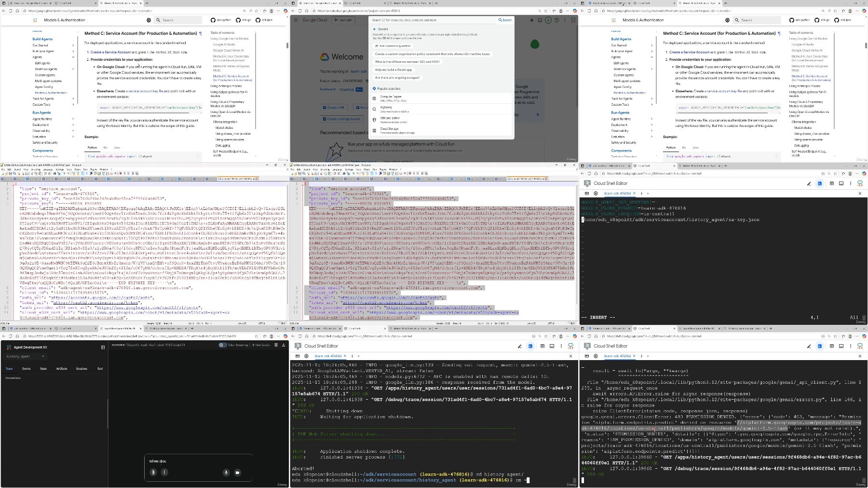The image size is (868, 488).
Task: Choose Cloud Storage from popular searches
Action: coord(441,130)
